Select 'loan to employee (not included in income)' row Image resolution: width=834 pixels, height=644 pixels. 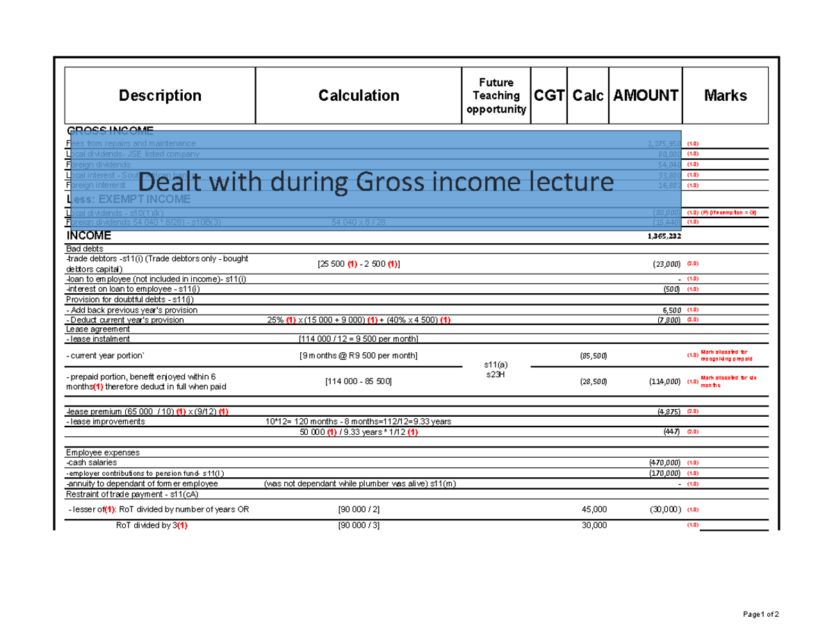[156, 279]
